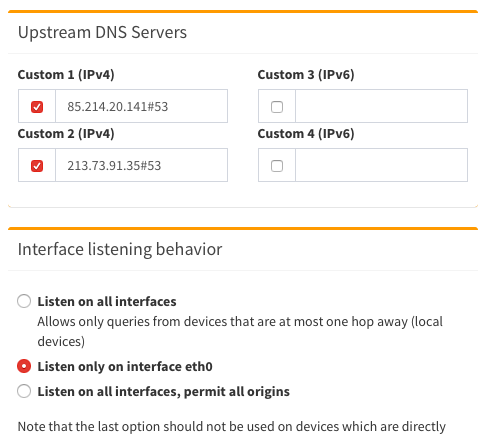Click the Upstream DNS Servers heading

coord(102,33)
